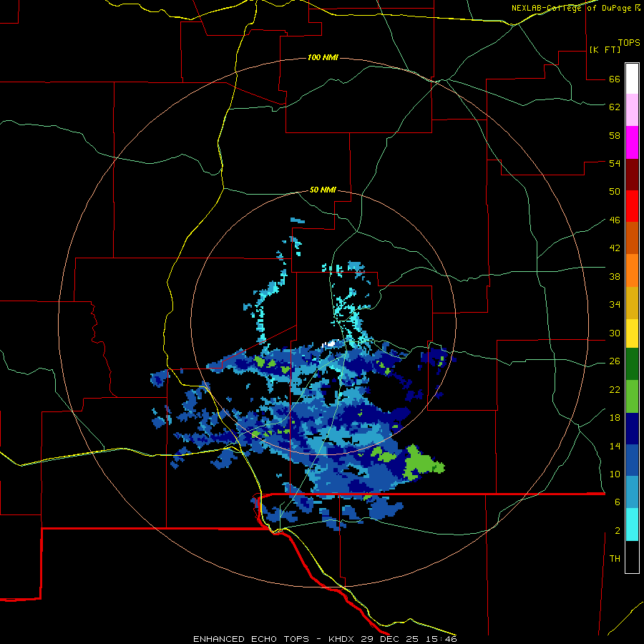Click the '26' scale value

coord(615,361)
